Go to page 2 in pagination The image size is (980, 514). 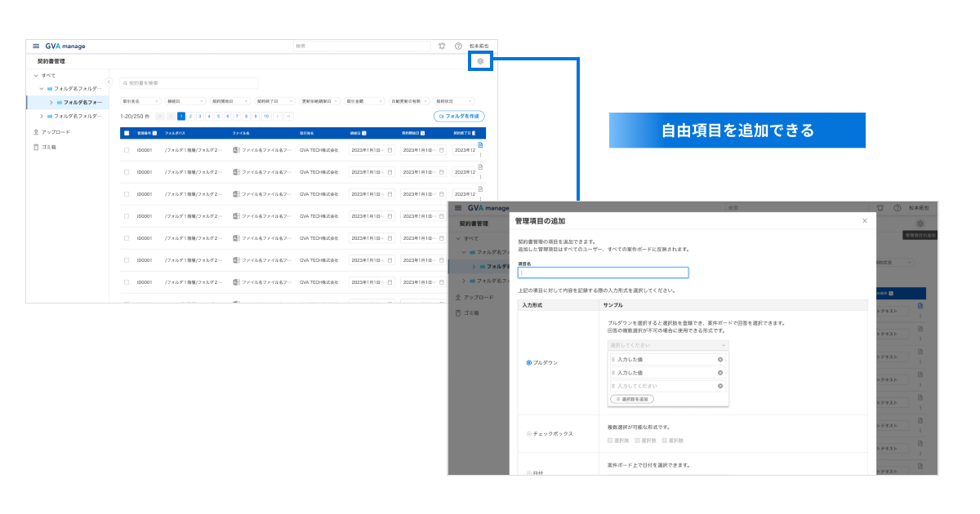[190, 117]
